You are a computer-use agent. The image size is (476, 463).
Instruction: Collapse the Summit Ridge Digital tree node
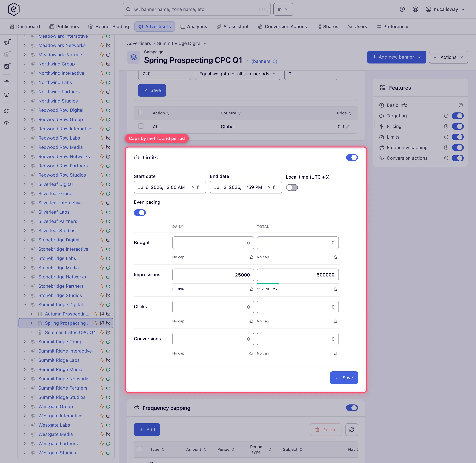pyautogui.click(x=25, y=305)
